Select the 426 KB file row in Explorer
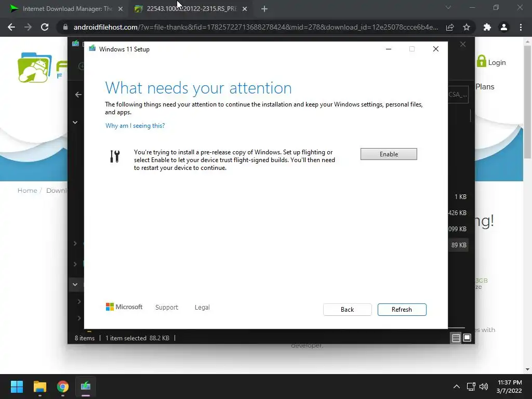This screenshot has height=399, width=532. (457, 212)
